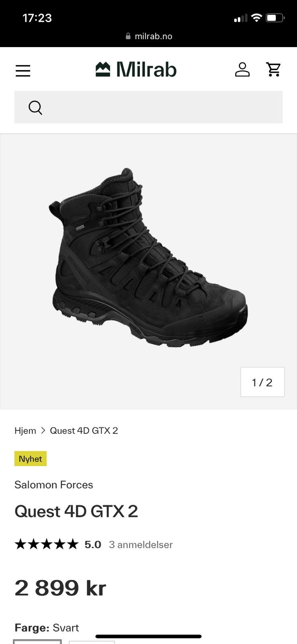
Task: Select the first selected color swatch
Action: coord(37,642)
